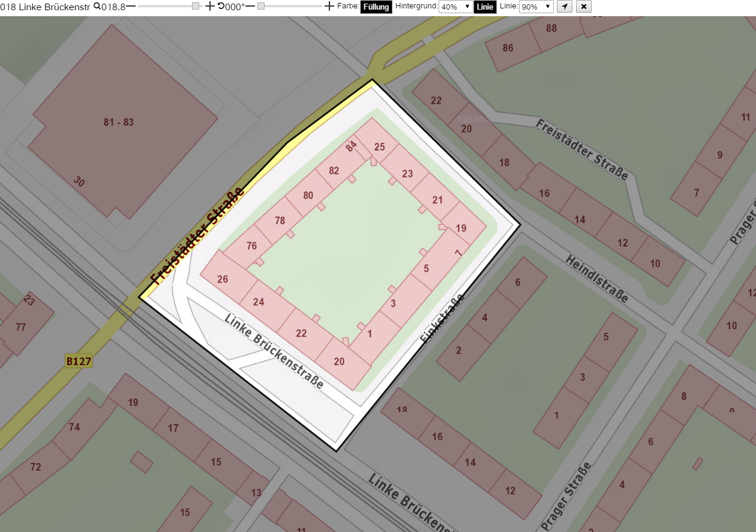
Task: Click the locate arrow button
Action: pyautogui.click(x=565, y=7)
